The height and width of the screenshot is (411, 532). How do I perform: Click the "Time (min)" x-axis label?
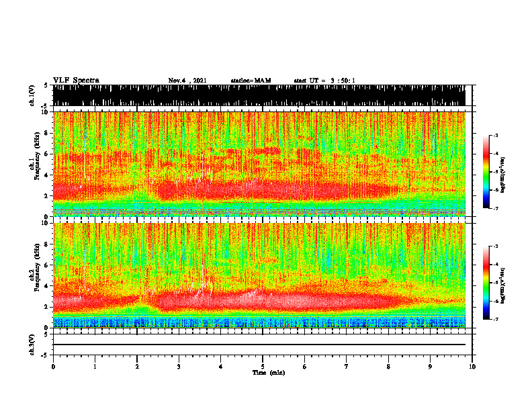pos(269,373)
